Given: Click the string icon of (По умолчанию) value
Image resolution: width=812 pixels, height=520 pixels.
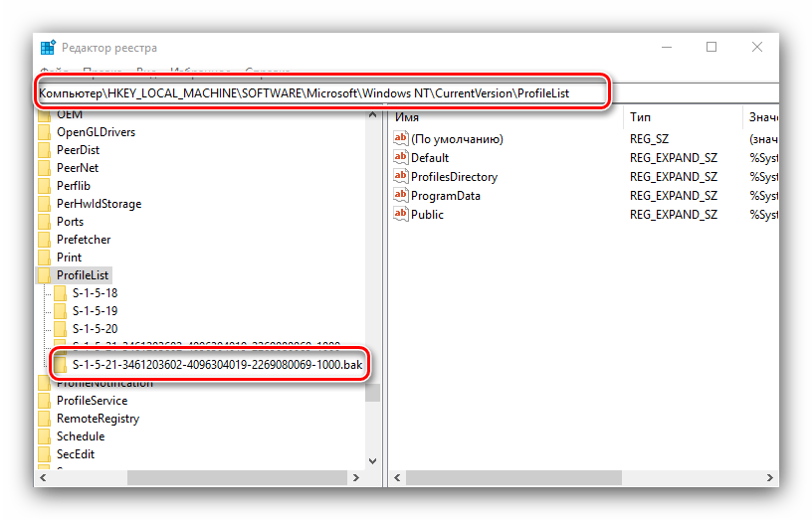Looking at the screenshot, I should pos(401,138).
